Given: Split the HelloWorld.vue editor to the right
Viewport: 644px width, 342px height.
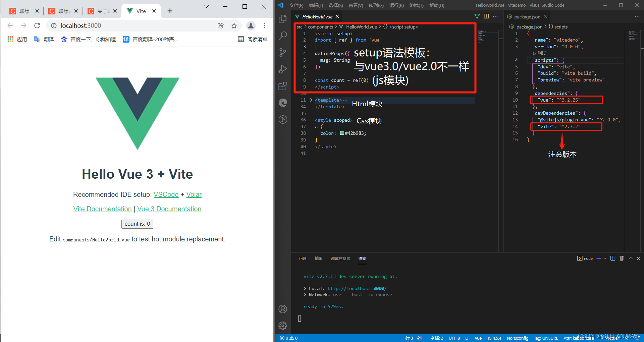Looking at the screenshot, I should 486,16.
